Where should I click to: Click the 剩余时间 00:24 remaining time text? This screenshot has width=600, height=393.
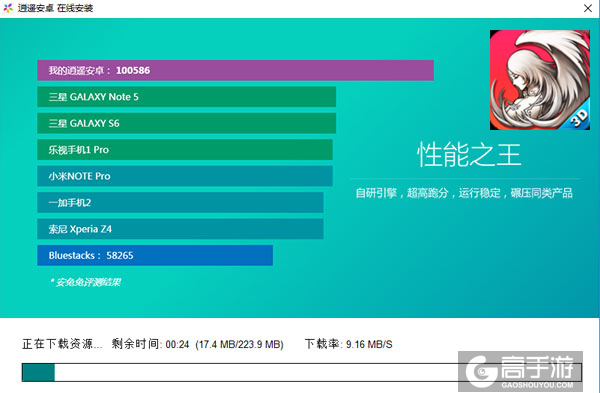(x=150, y=344)
